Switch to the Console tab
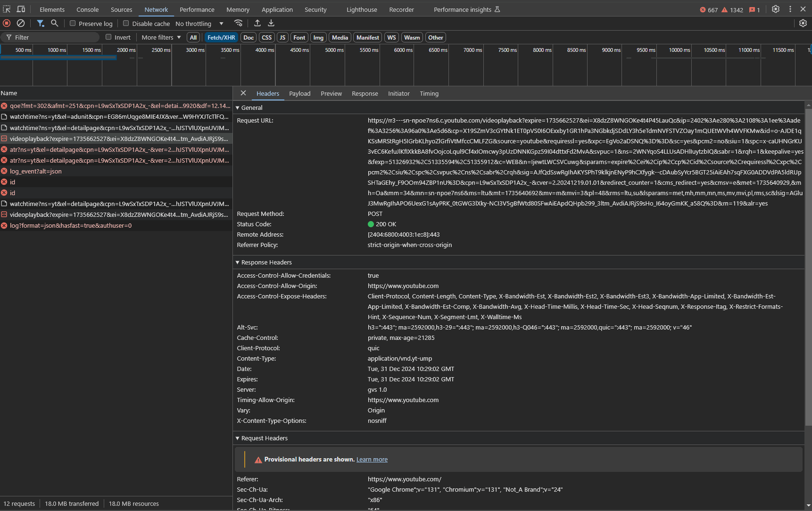Screen dimensions: 812x511 coord(88,9)
